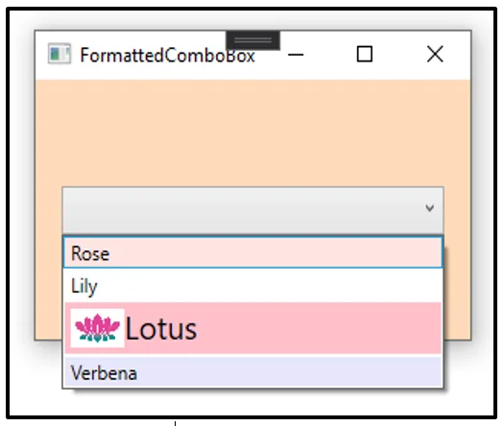Close the FormattedComboBox window

coord(435,54)
